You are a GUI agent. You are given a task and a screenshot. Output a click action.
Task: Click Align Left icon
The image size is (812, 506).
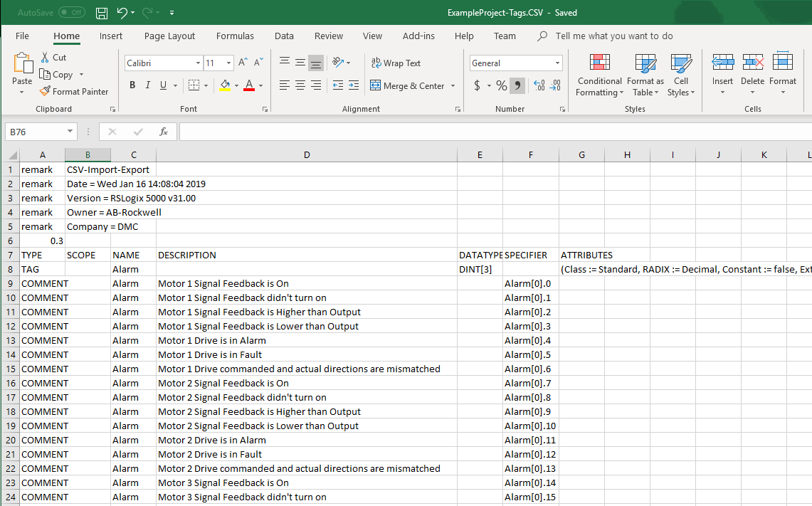[x=284, y=85]
